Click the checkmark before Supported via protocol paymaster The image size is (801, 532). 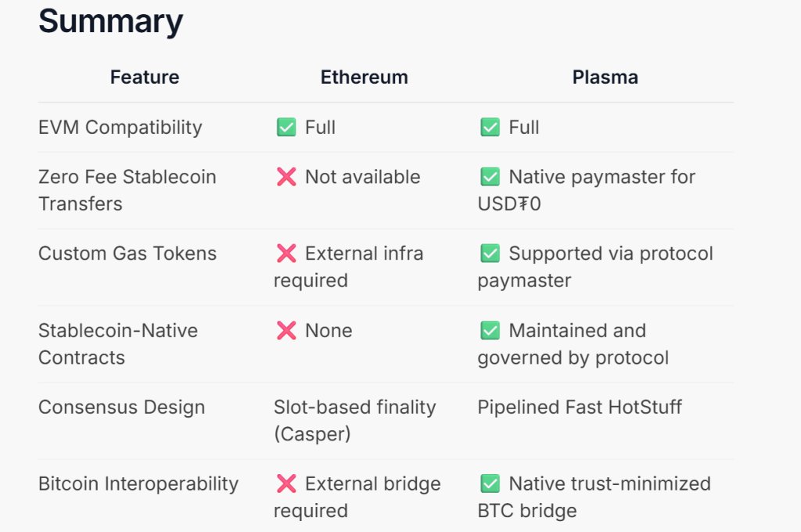[x=490, y=253]
